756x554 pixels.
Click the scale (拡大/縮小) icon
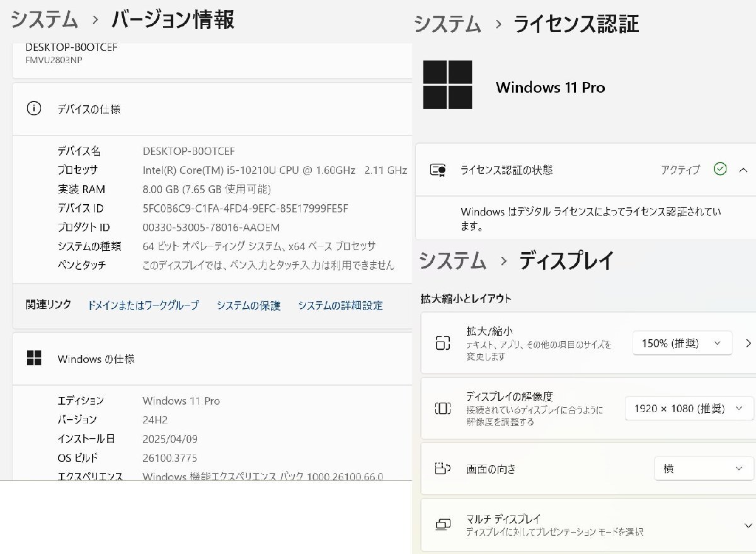[443, 343]
